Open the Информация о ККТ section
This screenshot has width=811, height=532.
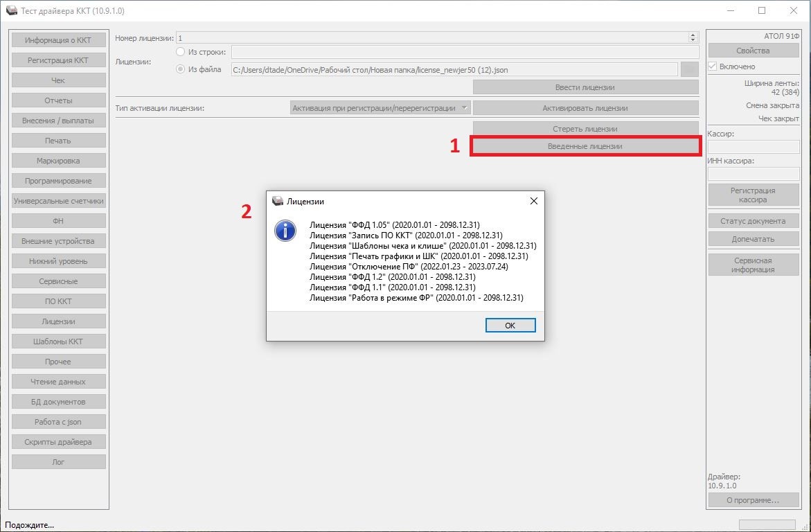tap(59, 40)
